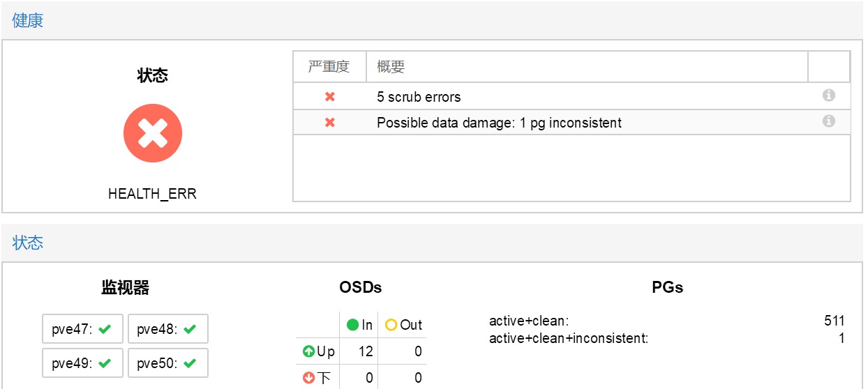Screen dimensions: 868x389
Task: Click the green In status circle icon
Action: pyautogui.click(x=352, y=325)
